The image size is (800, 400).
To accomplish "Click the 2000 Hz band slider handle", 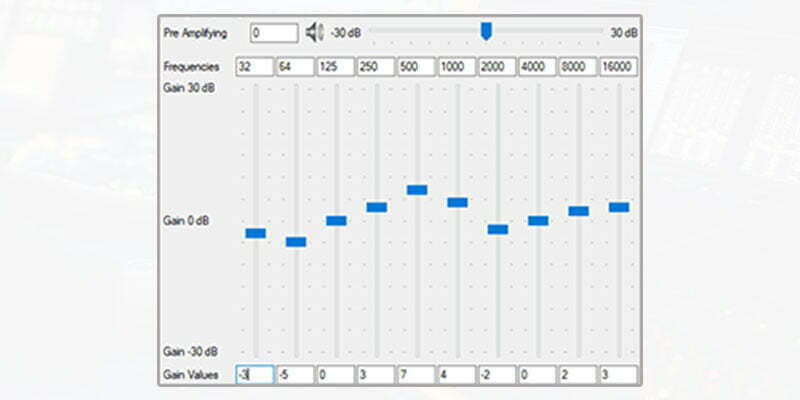I will 498,229.
